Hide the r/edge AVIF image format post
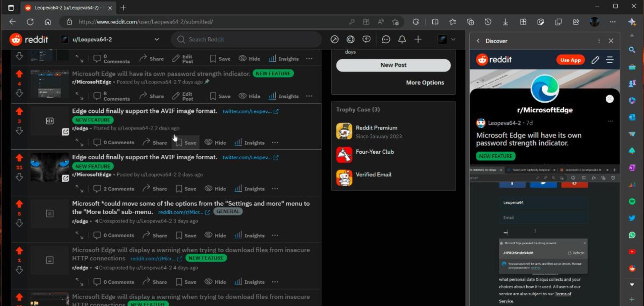This screenshot has width=644, height=306. 215,143
